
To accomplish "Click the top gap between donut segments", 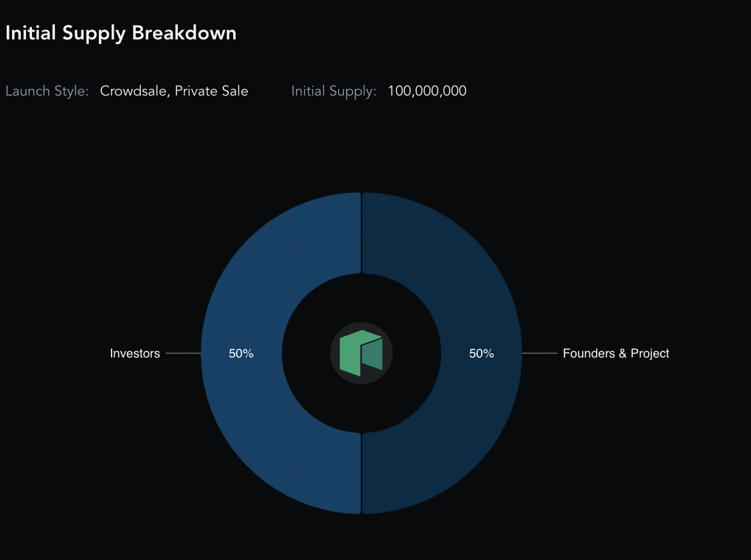I will pyautogui.click(x=361, y=233).
